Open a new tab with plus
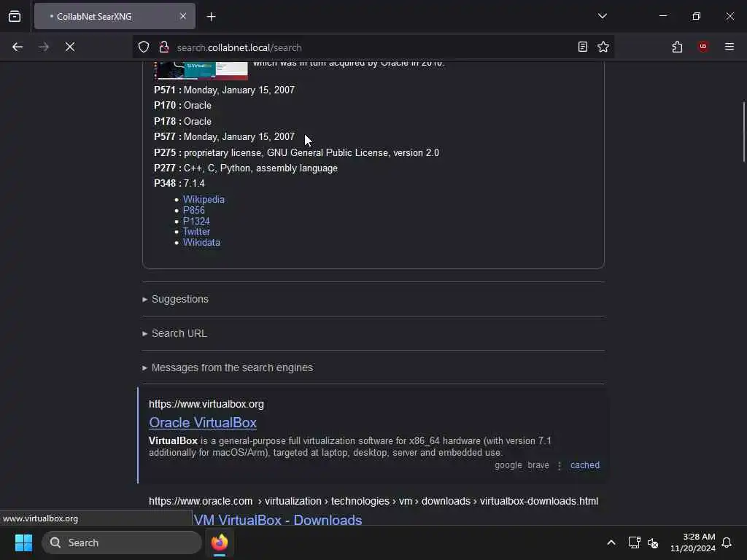The image size is (747, 560). (211, 17)
